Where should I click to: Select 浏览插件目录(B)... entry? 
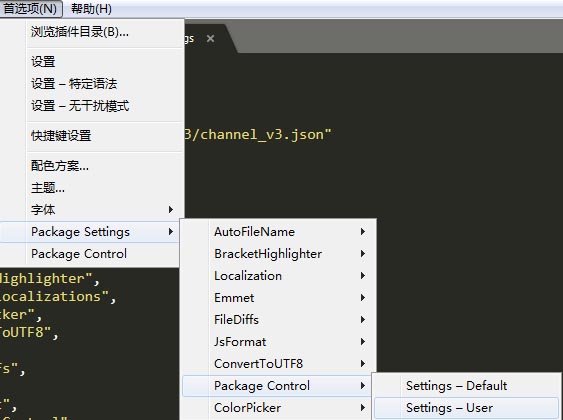click(92, 32)
